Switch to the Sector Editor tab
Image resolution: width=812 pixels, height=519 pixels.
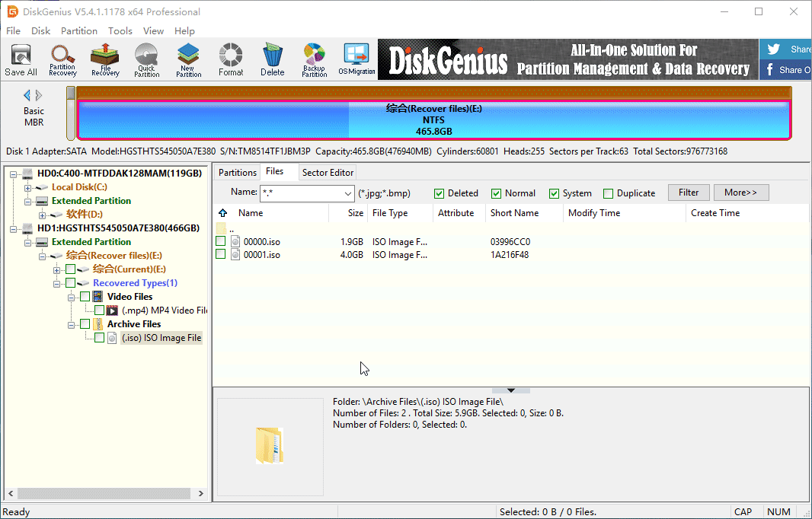point(328,173)
